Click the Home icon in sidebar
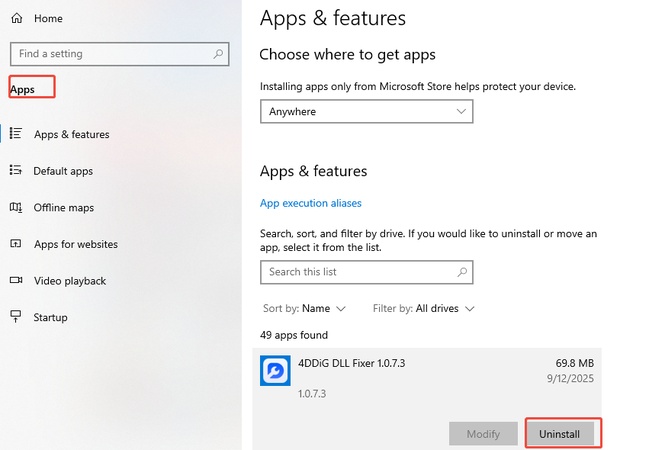The height and width of the screenshot is (450, 665). tap(16, 18)
